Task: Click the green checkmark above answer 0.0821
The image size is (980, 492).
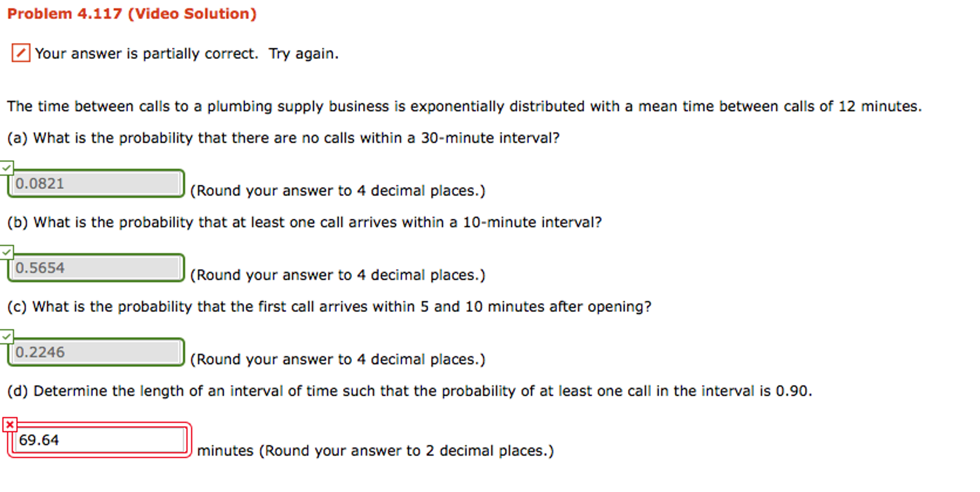Action: (x=7, y=168)
